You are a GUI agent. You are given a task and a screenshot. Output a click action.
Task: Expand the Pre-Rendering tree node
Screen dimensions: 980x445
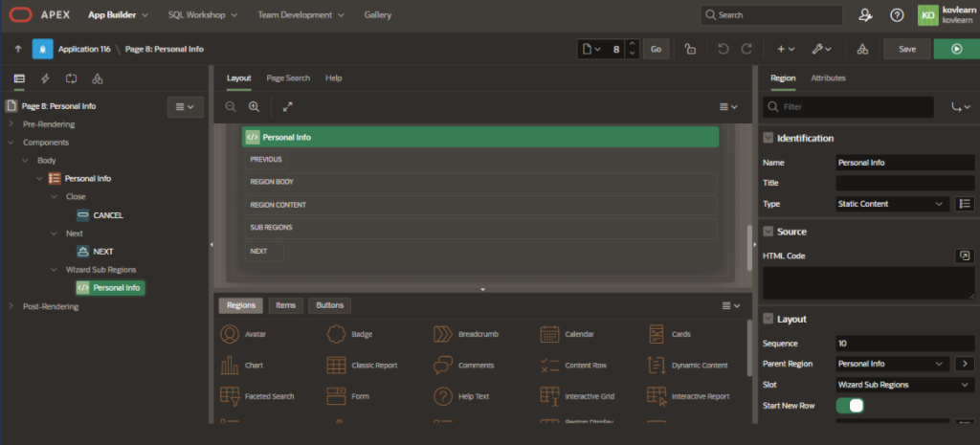tap(11, 124)
